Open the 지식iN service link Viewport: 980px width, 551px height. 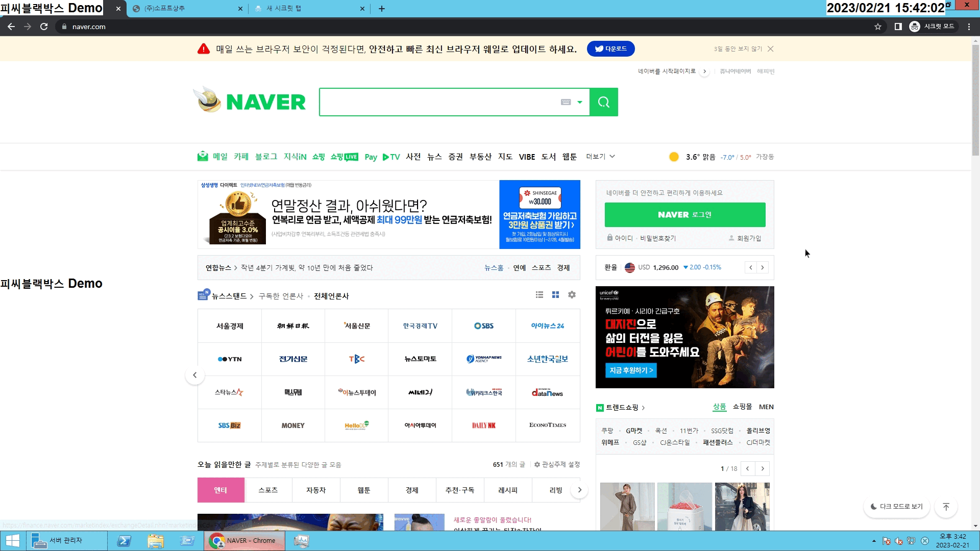pyautogui.click(x=295, y=157)
